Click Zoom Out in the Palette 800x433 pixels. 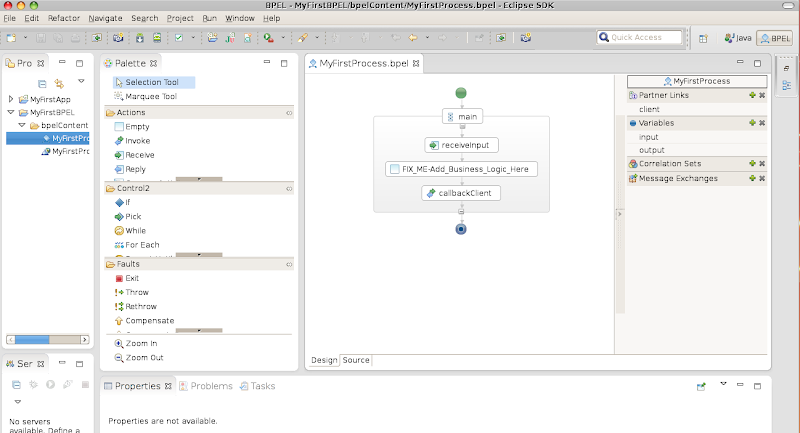coord(139,358)
